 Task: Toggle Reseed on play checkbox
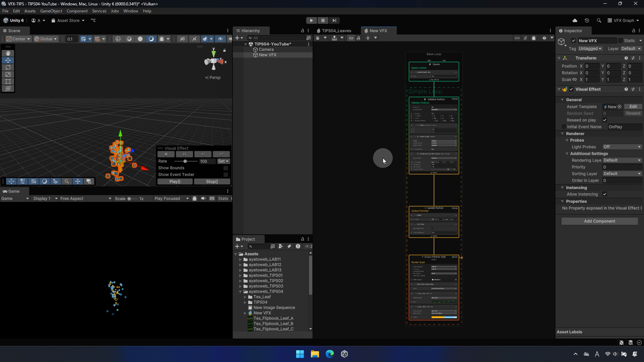605,120
